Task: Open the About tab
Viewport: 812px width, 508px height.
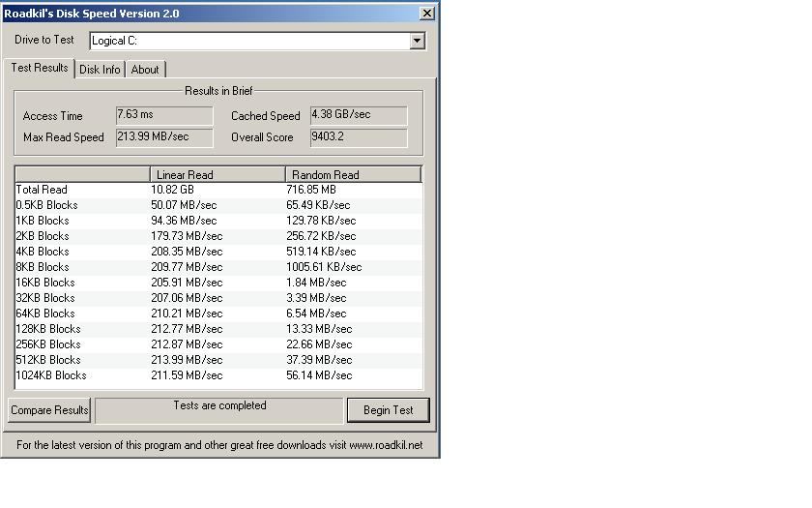Action: tap(145, 70)
